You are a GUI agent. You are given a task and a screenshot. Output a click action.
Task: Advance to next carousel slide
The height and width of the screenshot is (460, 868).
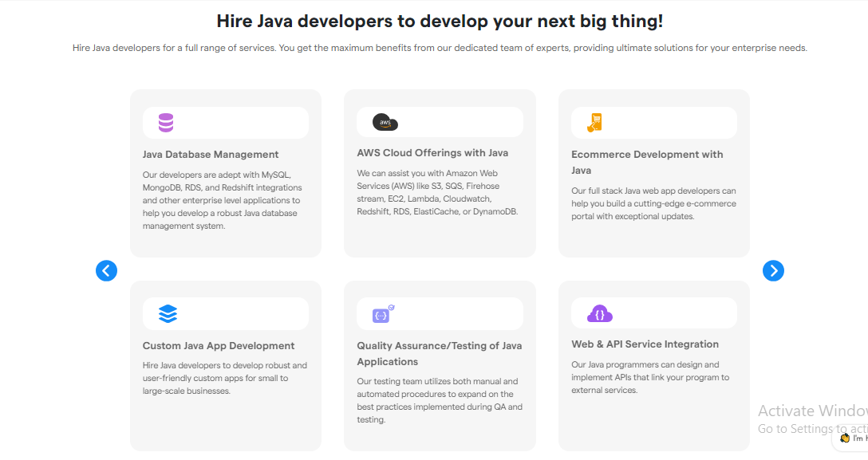click(x=773, y=271)
